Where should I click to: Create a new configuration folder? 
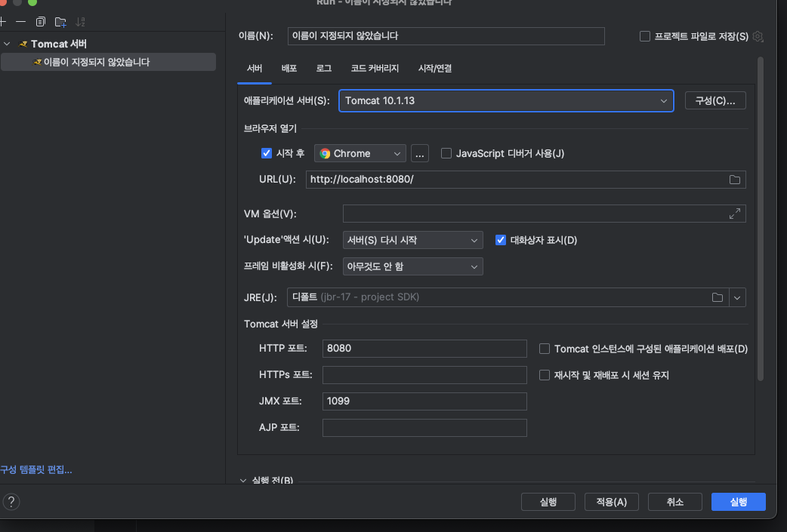coord(60,22)
